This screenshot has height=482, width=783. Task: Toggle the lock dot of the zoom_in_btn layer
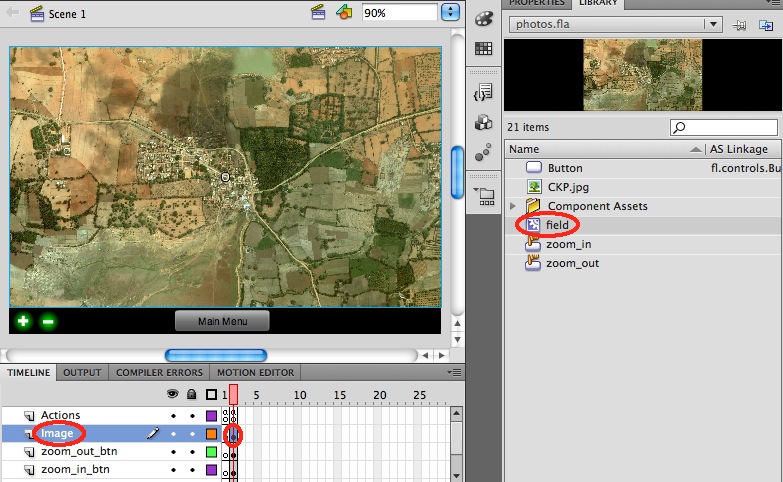pyautogui.click(x=192, y=470)
